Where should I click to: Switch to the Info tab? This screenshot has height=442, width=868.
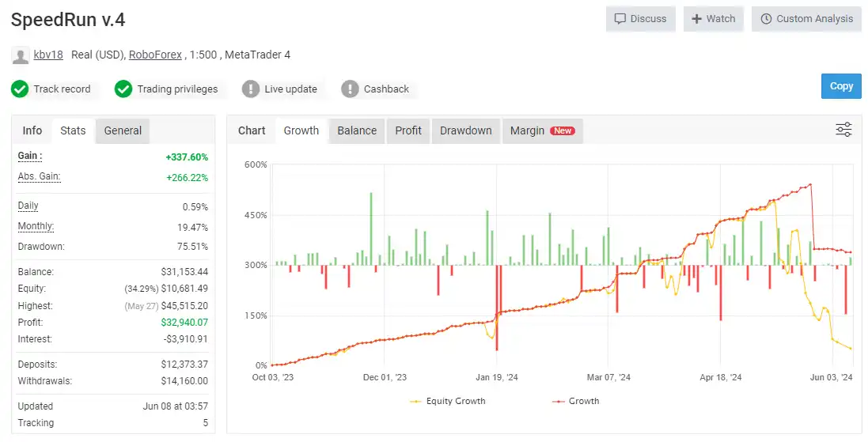coord(32,130)
